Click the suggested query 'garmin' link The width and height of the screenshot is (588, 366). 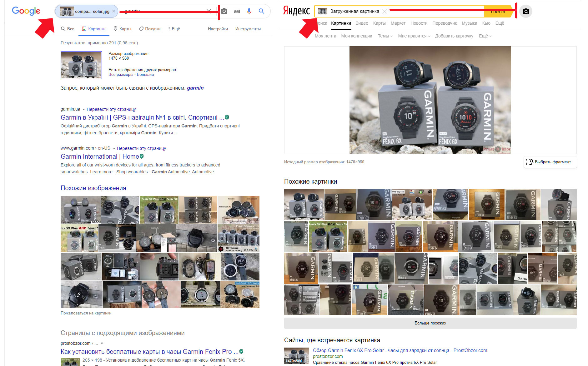195,88
